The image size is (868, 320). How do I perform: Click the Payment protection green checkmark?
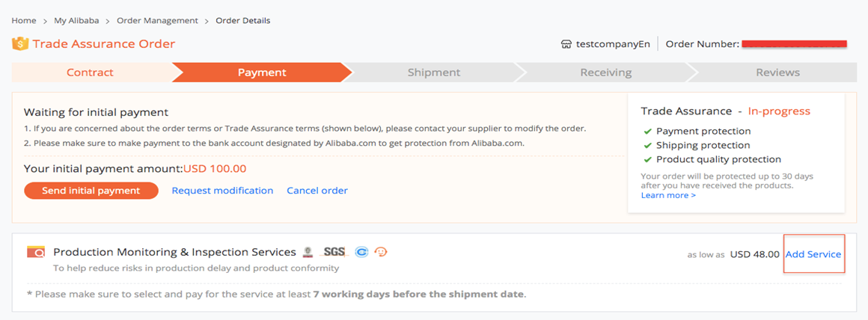pos(647,132)
